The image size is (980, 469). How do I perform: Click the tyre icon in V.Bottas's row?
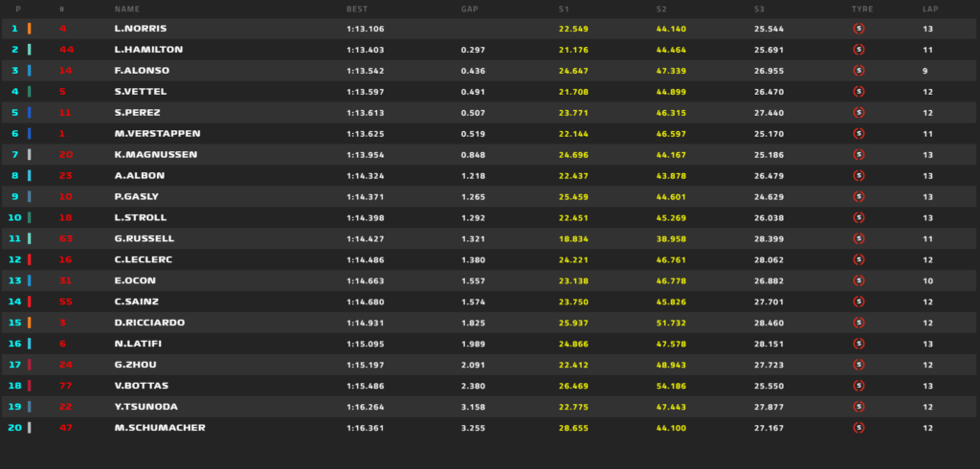(858, 386)
